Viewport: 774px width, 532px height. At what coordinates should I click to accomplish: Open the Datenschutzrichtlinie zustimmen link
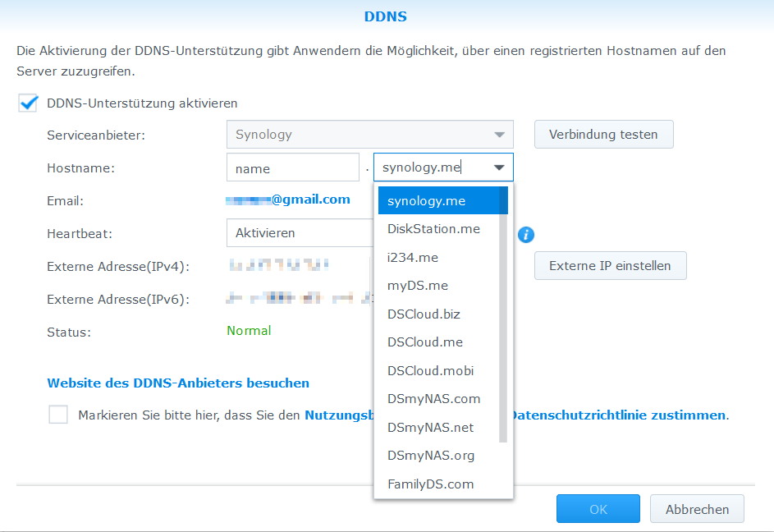click(620, 415)
